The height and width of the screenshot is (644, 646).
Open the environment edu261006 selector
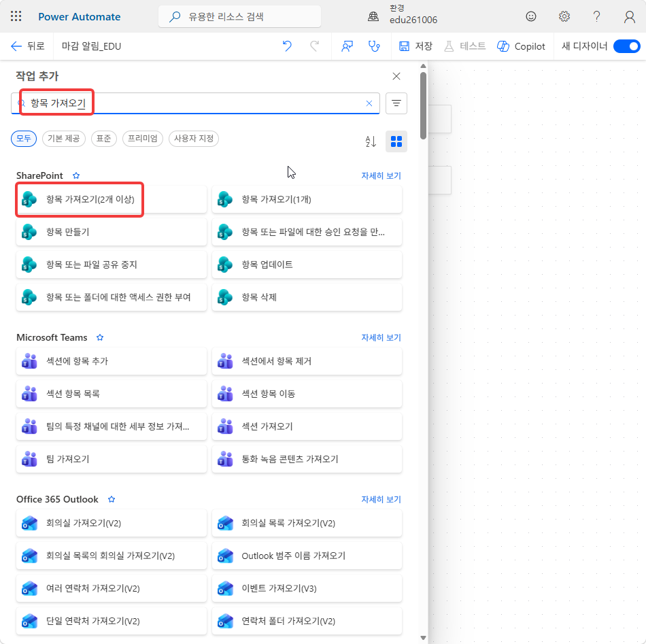click(x=403, y=15)
